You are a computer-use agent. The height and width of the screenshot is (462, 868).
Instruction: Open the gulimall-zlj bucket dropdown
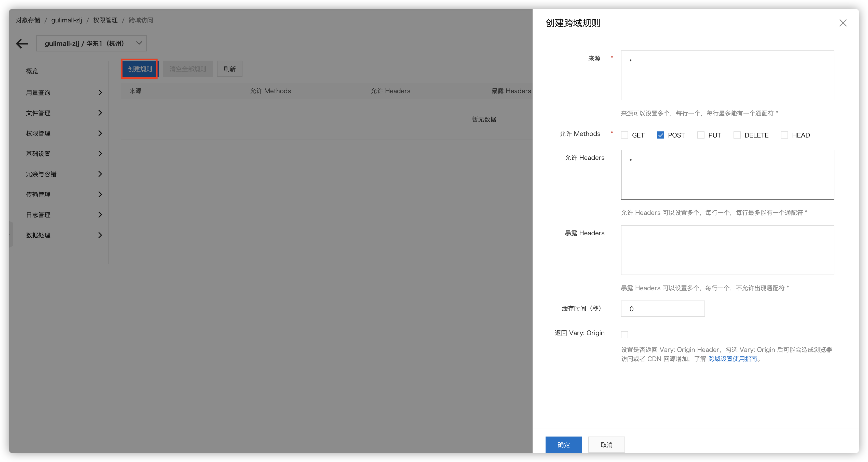point(91,44)
